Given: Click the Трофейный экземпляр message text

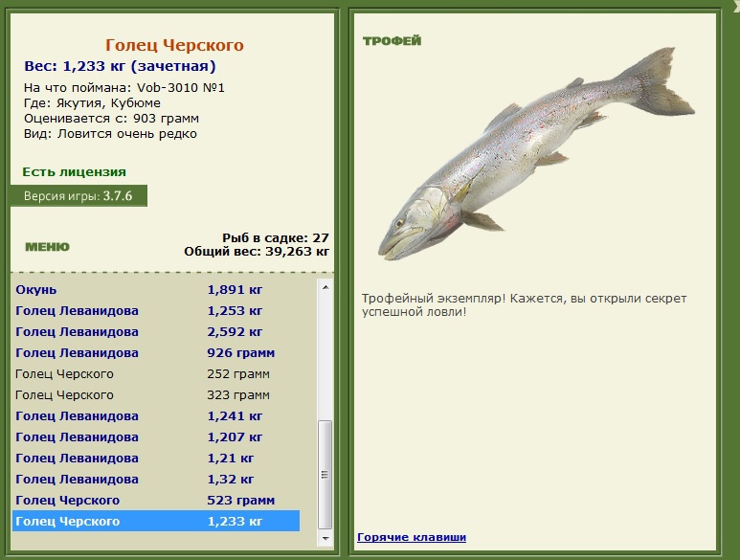Looking at the screenshot, I should (524, 304).
